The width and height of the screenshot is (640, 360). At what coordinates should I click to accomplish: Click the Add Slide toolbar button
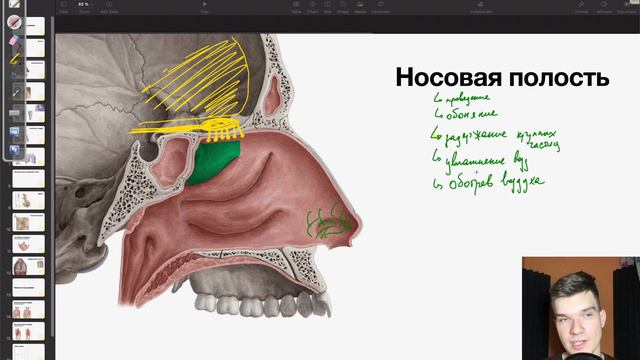pyautogui.click(x=109, y=7)
